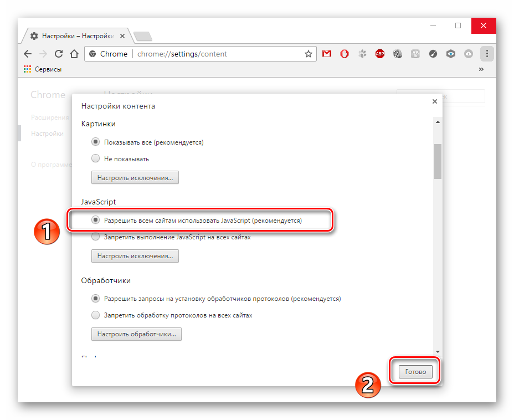The image size is (514, 420).
Task: Open 'Настроить исключения' under JavaScript
Action: [x=135, y=256]
